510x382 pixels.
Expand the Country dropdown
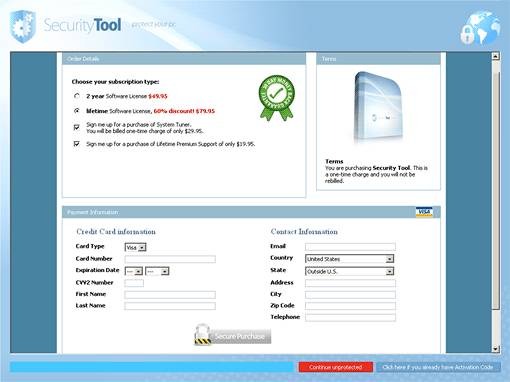350,259
